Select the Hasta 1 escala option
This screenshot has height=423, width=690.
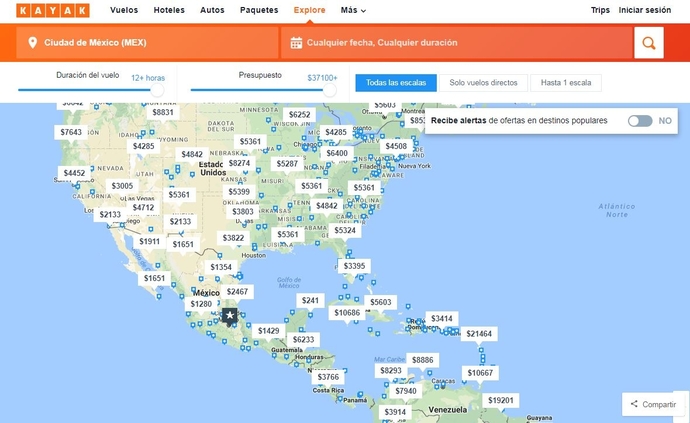point(565,83)
